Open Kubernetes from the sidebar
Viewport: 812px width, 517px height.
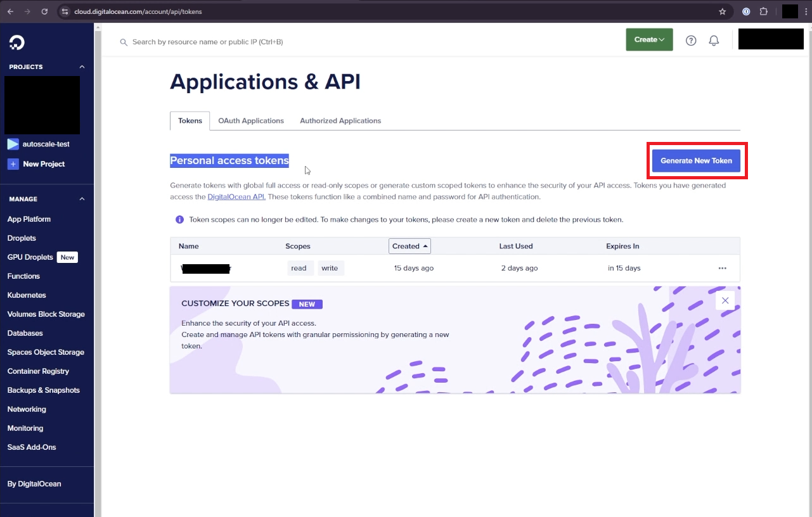tap(27, 295)
